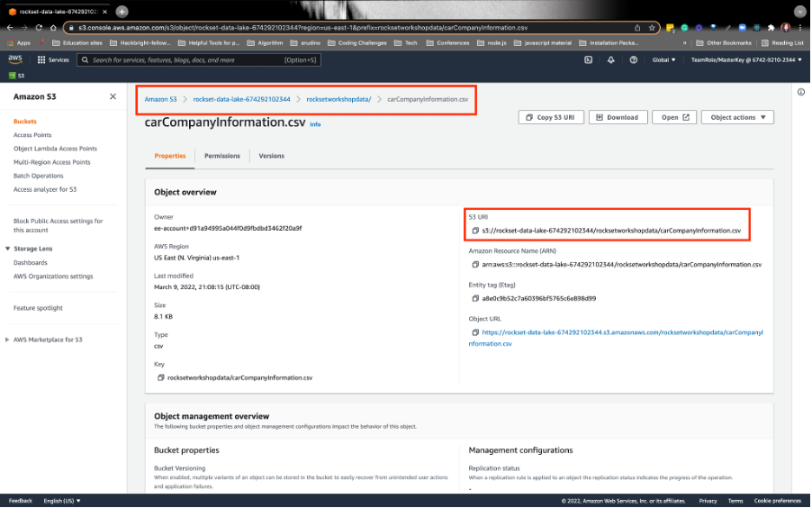Open AWS notifications bell

pyautogui.click(x=611, y=60)
